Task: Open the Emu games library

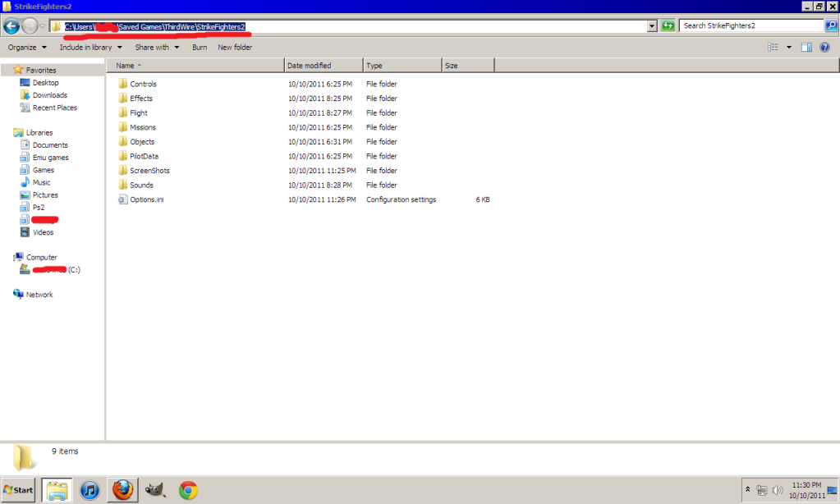Action: click(50, 158)
